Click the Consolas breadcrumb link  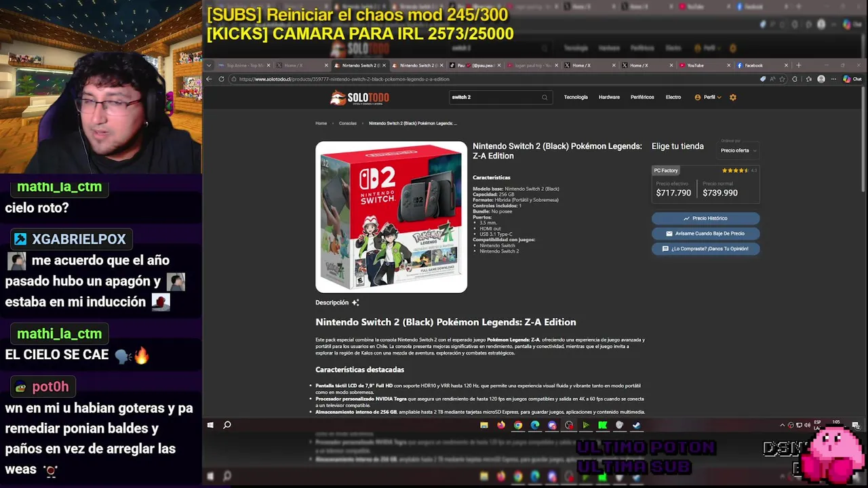tap(348, 123)
